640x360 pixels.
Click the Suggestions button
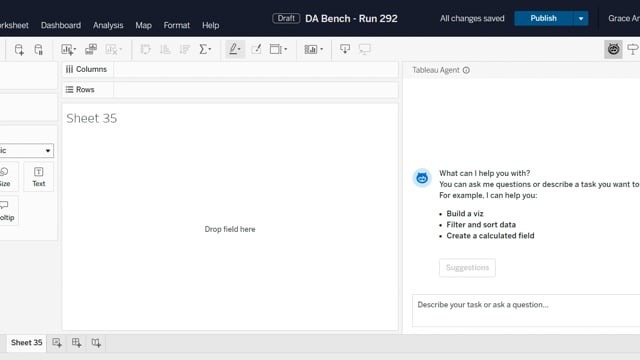click(467, 268)
